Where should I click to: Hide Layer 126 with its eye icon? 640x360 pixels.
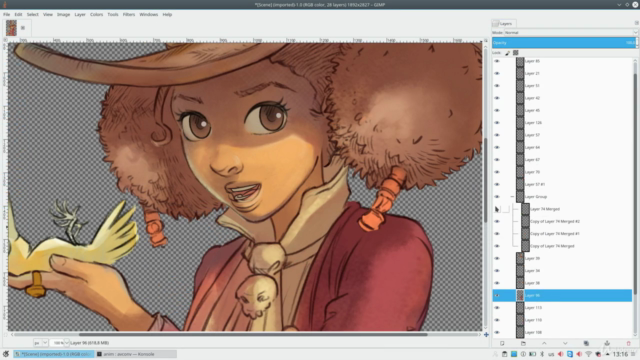point(497,122)
